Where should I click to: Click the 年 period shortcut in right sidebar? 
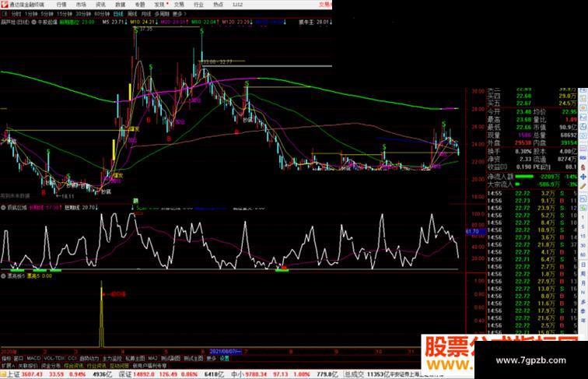coord(583,321)
